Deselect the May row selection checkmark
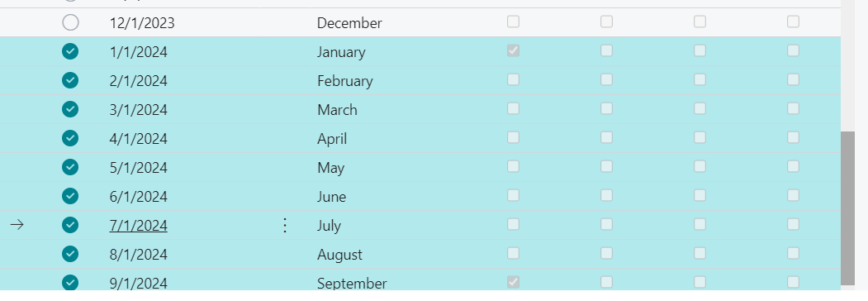The height and width of the screenshot is (301, 868). (70, 167)
